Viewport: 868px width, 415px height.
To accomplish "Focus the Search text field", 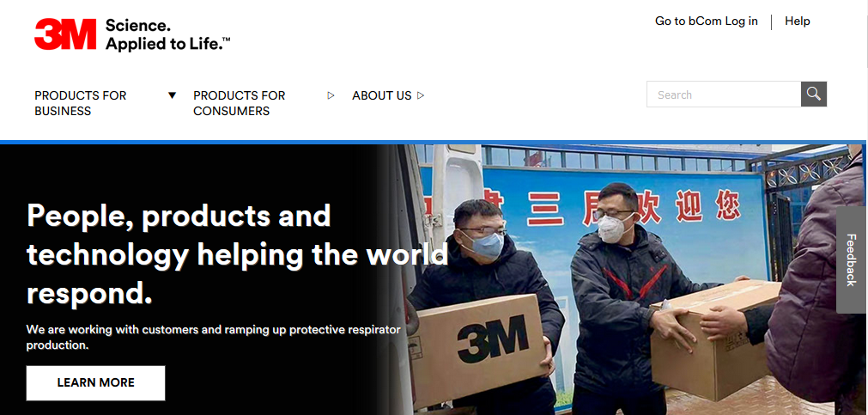I will point(724,95).
